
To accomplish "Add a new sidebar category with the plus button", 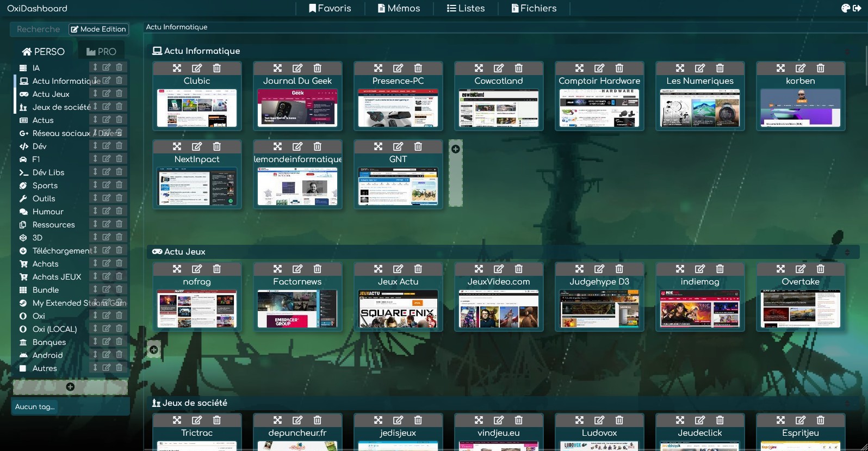I will coord(70,387).
